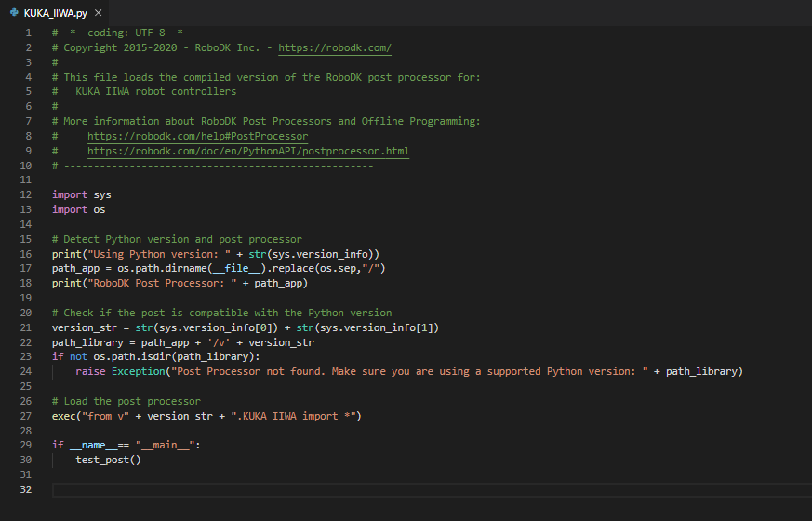Screen dimensions: 812x521
Task: Click the 'import sys' statement
Action: (x=81, y=194)
